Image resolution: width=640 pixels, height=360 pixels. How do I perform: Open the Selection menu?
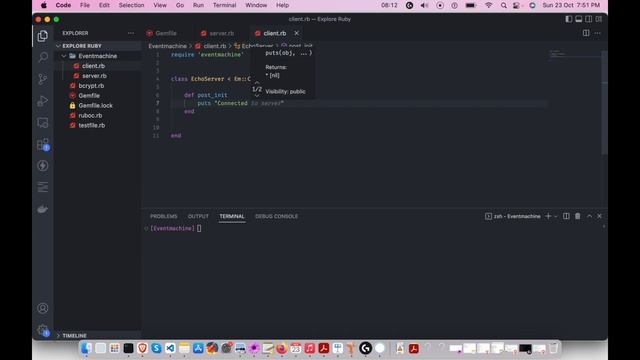(x=131, y=5)
